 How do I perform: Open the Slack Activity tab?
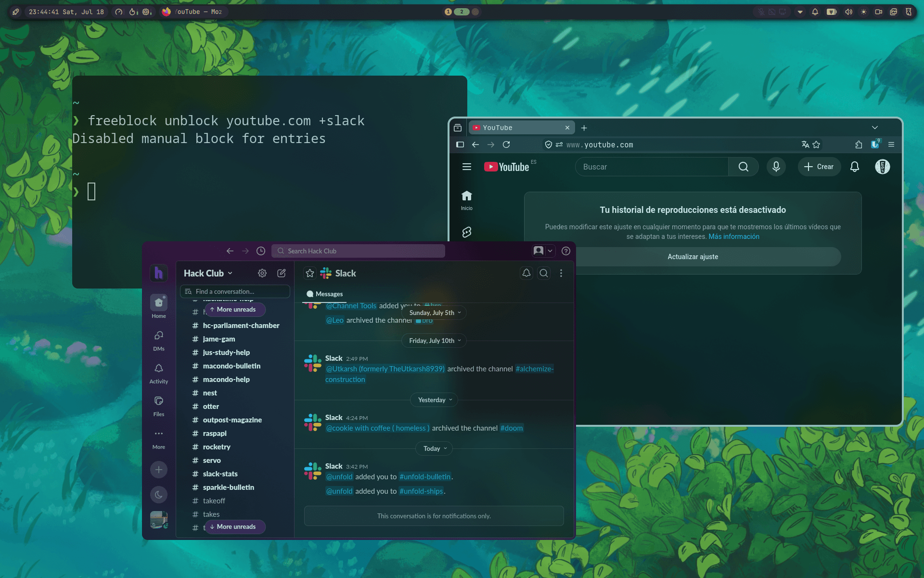[159, 373]
